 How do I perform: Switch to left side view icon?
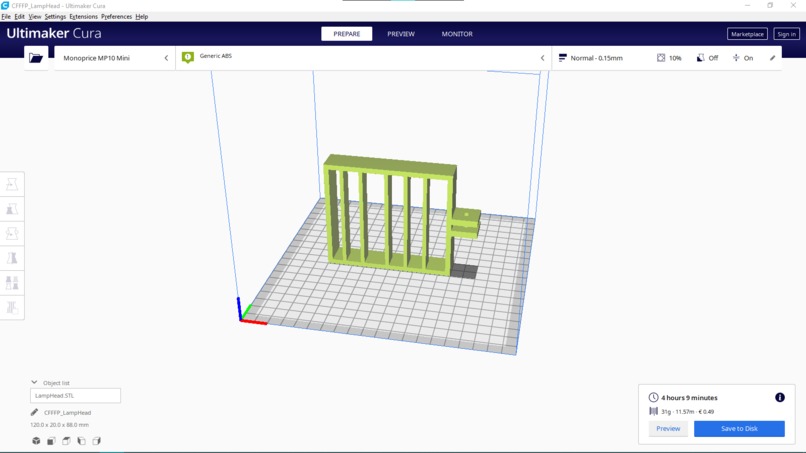pyautogui.click(x=81, y=441)
